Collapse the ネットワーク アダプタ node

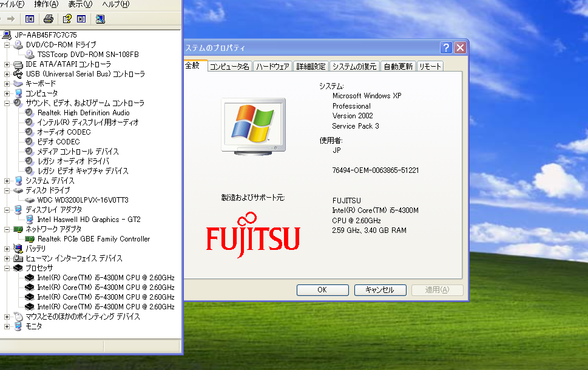(x=7, y=229)
